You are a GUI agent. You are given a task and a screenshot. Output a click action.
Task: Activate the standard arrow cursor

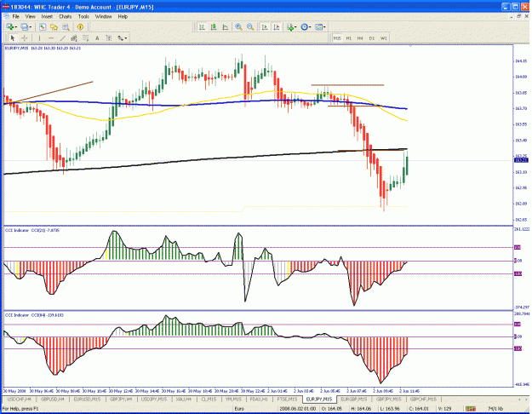coord(13,38)
